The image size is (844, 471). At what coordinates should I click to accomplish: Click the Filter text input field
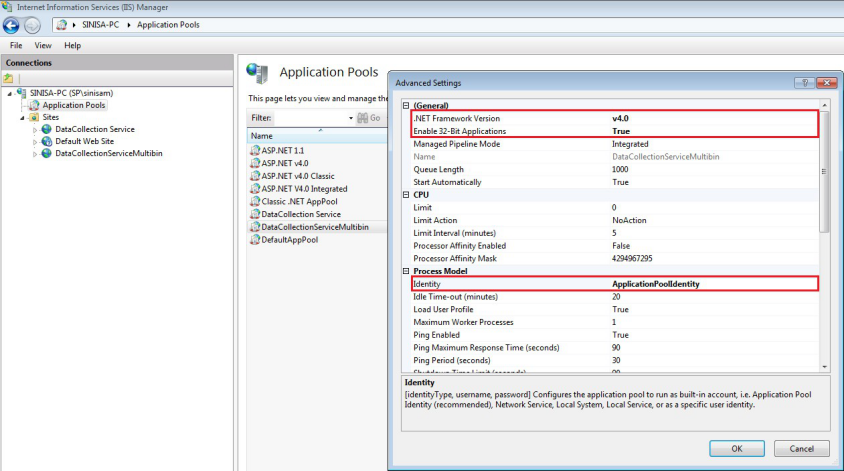coord(310,118)
